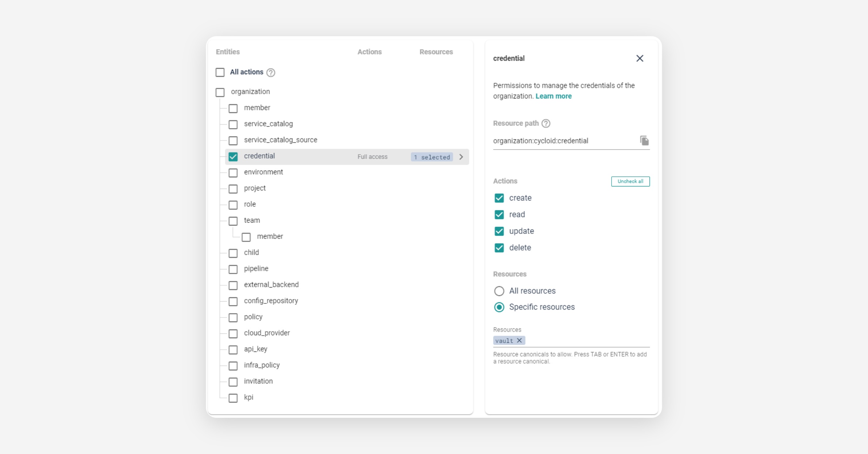Tick the config_repository checkbox
868x454 pixels.
tap(233, 301)
